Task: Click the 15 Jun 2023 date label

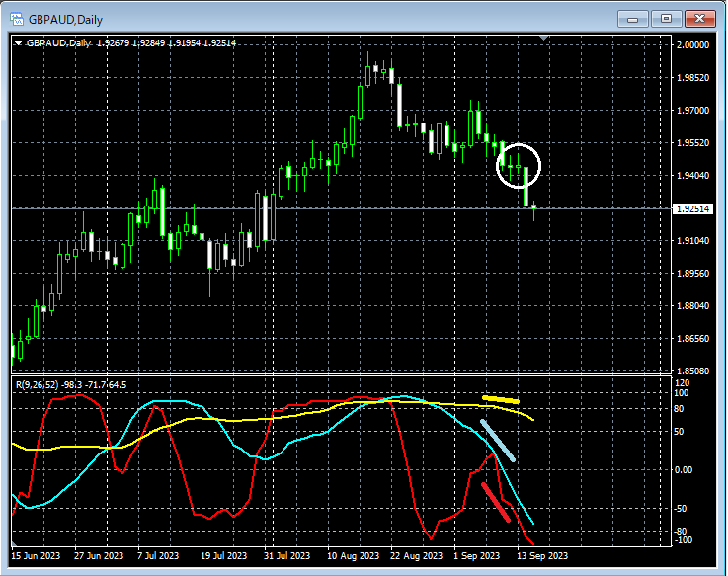Action: 36,556
